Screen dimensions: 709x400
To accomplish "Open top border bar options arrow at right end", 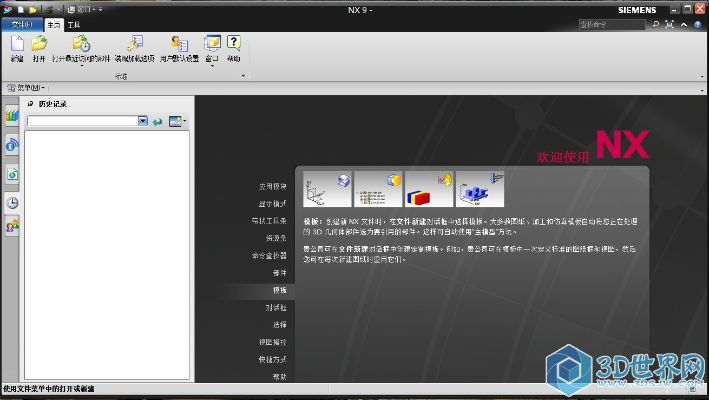I will click(702, 90).
